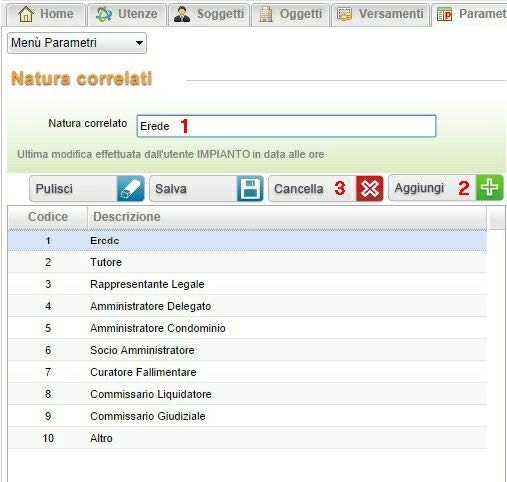Select the Tutore row

pyautogui.click(x=247, y=262)
